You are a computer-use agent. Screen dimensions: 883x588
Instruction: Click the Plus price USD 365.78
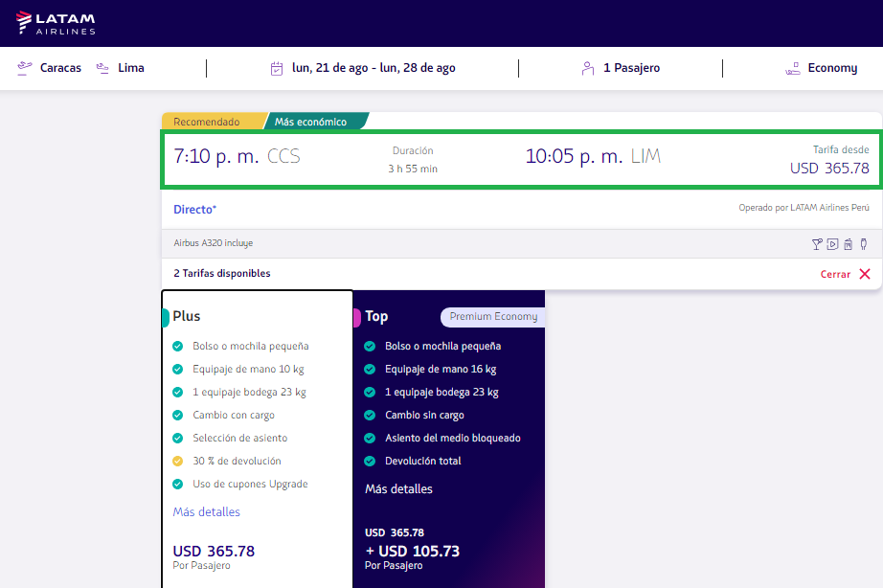click(x=214, y=551)
